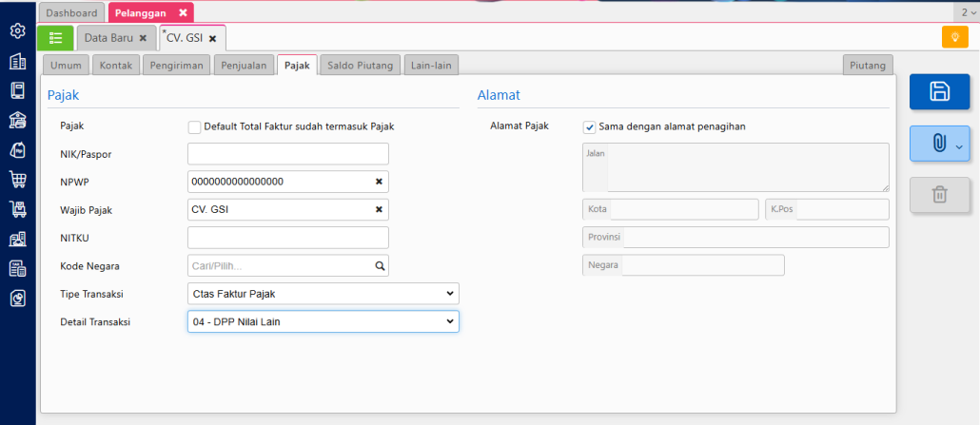The width and height of the screenshot is (980, 425).
Task: Open the Dashboard tab
Action: (72, 12)
